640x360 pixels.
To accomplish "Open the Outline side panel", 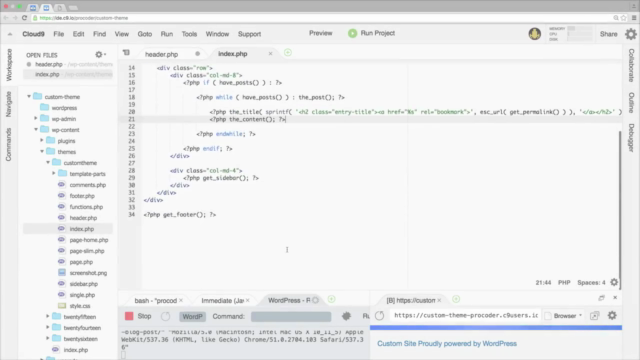I will [x=631, y=103].
